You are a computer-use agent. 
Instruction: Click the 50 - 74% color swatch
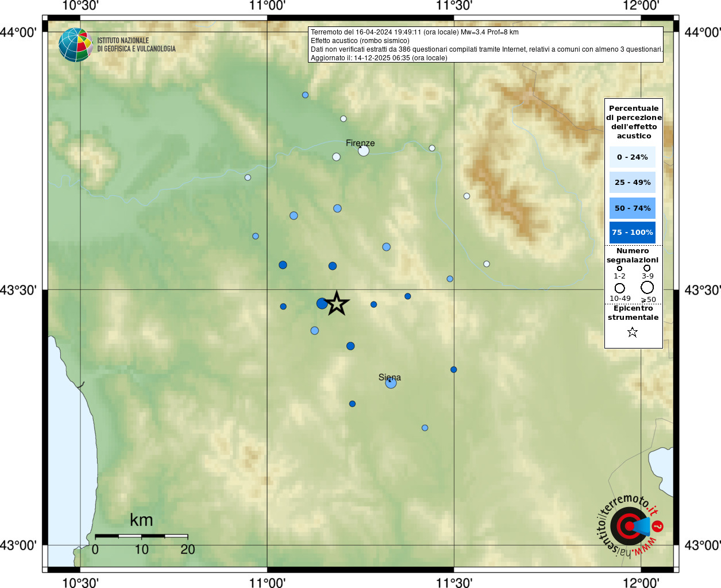click(x=633, y=208)
